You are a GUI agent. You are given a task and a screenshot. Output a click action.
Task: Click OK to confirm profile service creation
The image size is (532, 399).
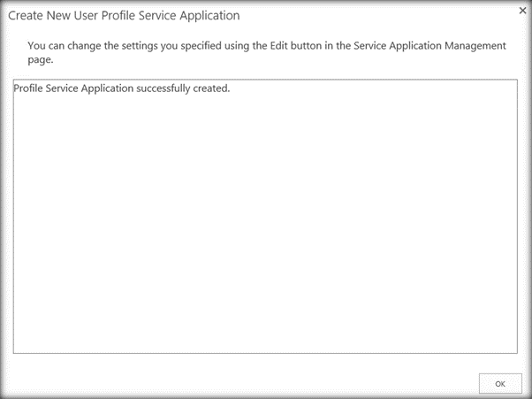(x=500, y=383)
